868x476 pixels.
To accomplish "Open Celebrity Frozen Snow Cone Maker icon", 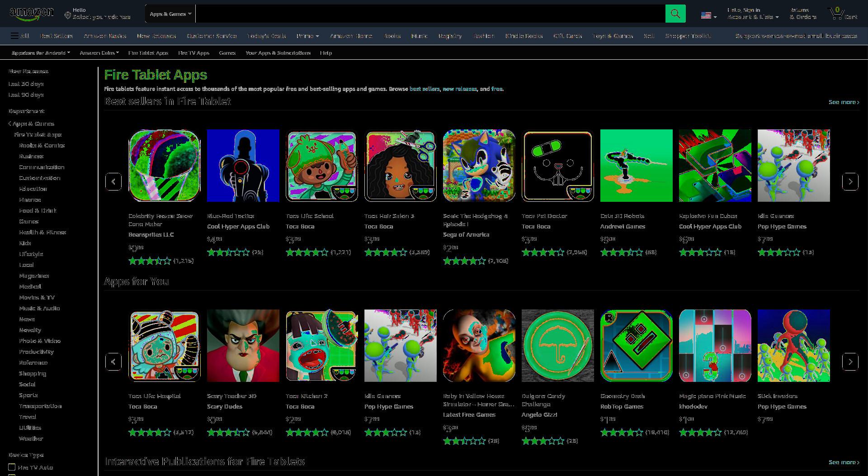I will click(164, 166).
